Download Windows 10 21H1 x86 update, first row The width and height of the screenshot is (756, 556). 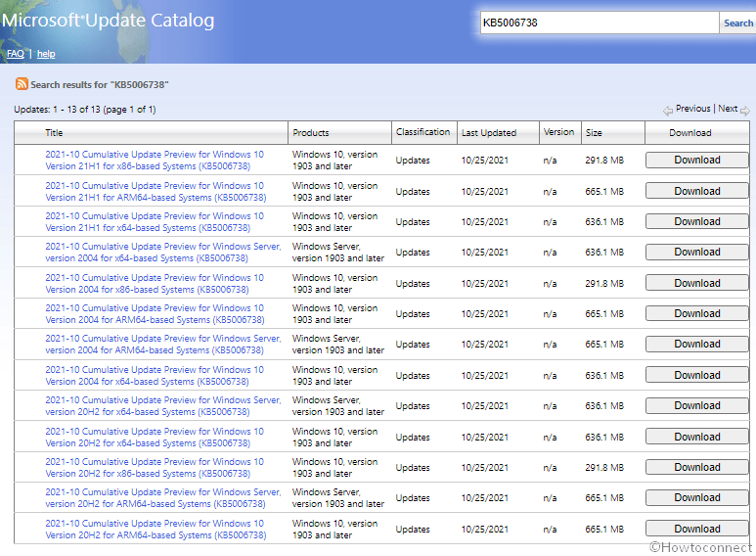(x=696, y=161)
